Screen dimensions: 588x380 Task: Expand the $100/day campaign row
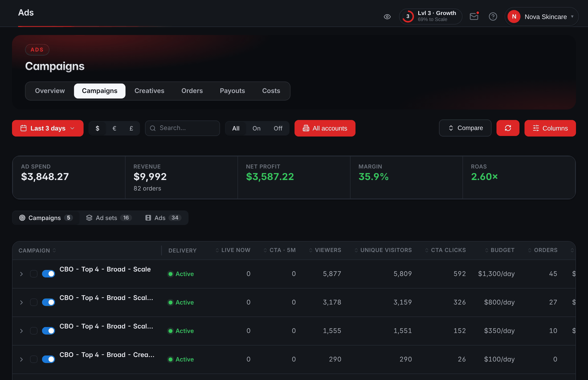click(22, 359)
